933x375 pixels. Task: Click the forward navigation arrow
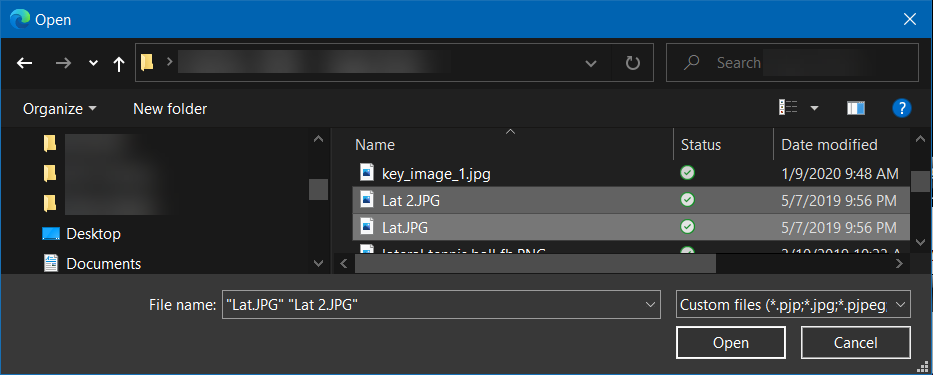point(62,63)
